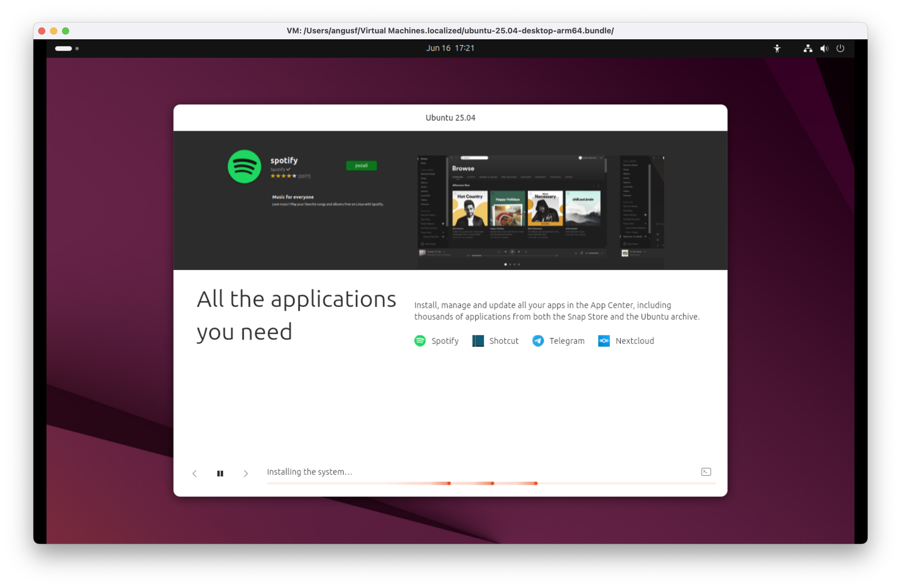
Task: Click the wired network icon
Action: pyautogui.click(x=807, y=48)
